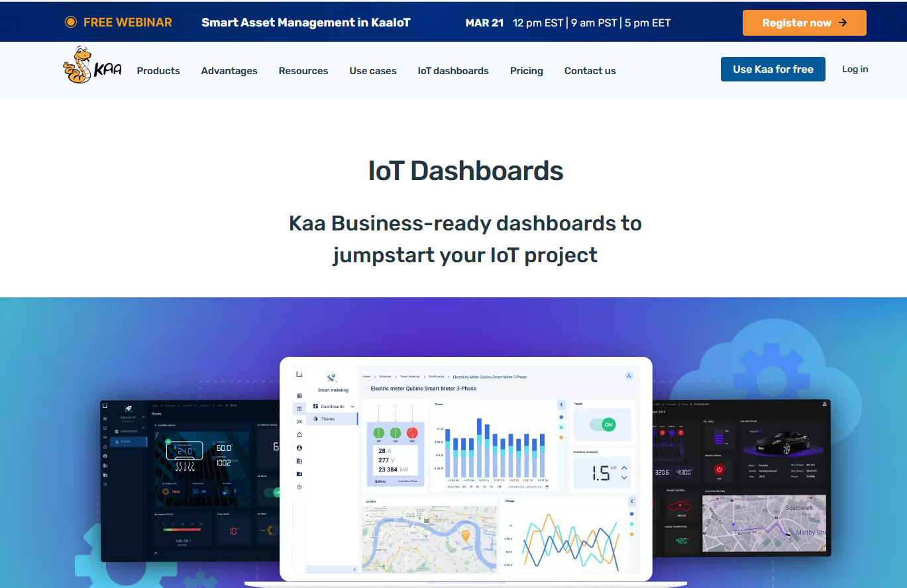Click the trunk unlock car icon
The height and width of the screenshot is (588, 907).
coord(680,507)
